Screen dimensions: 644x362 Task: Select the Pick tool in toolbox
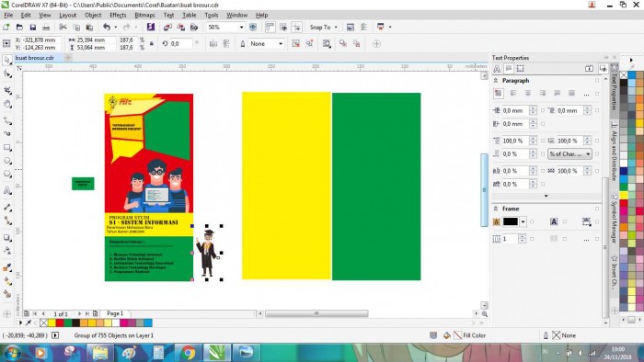(x=7, y=61)
